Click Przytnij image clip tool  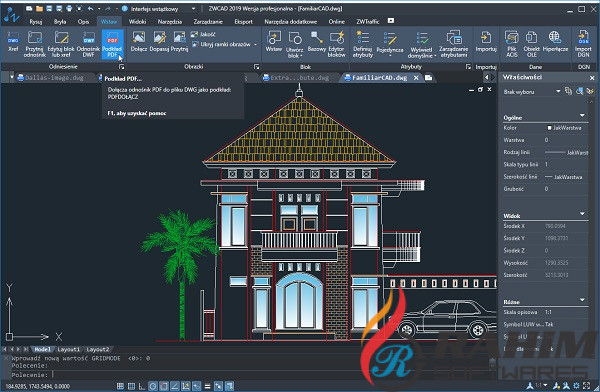tap(179, 41)
